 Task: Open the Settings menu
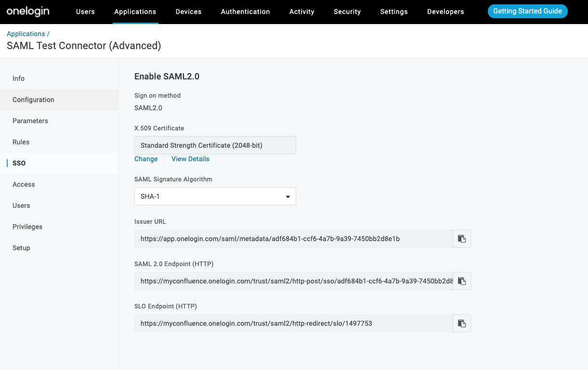pos(394,12)
